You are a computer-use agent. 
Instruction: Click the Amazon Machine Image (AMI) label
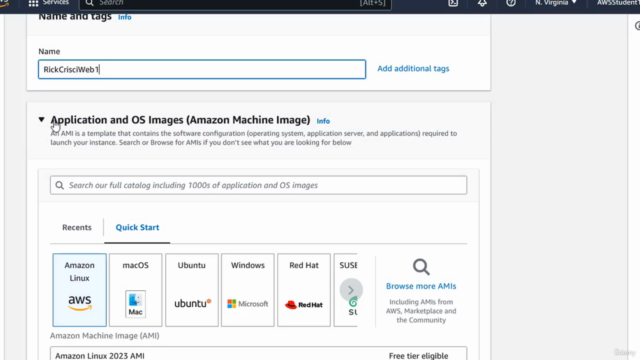(104, 336)
